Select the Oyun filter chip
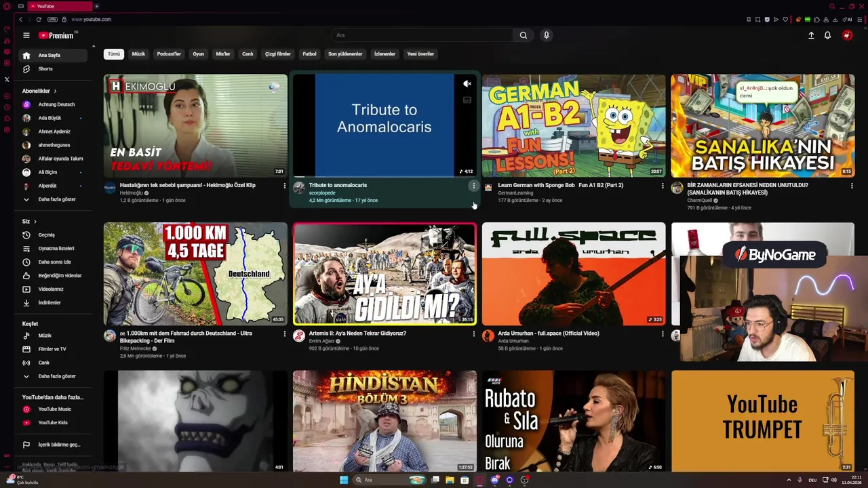 198,54
